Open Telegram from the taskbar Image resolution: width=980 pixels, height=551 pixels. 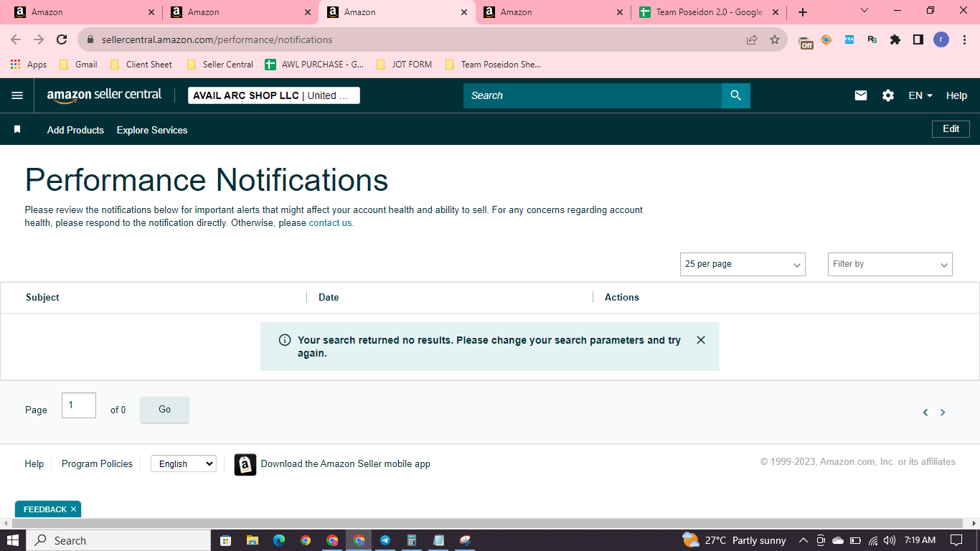(x=385, y=540)
